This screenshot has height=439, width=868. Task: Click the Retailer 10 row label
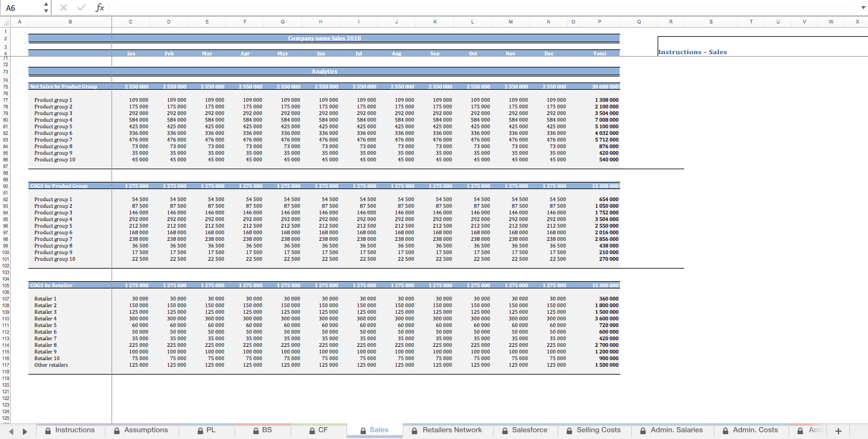(47, 358)
